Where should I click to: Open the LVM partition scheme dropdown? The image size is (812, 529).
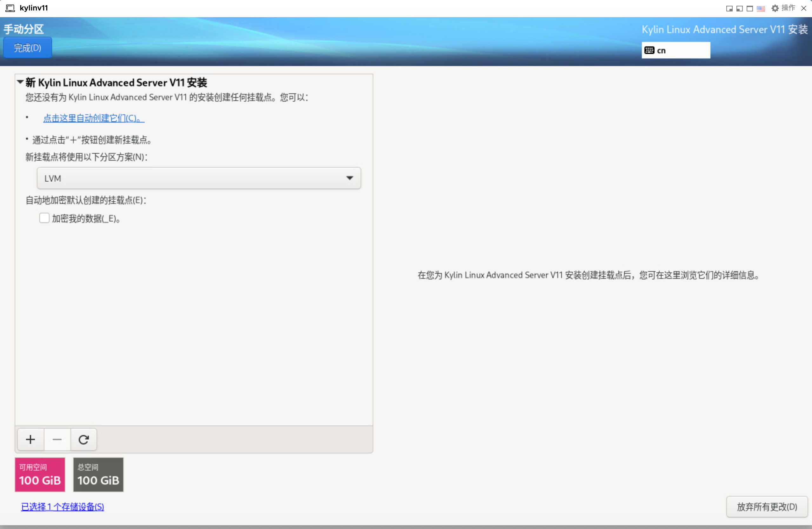[199, 178]
